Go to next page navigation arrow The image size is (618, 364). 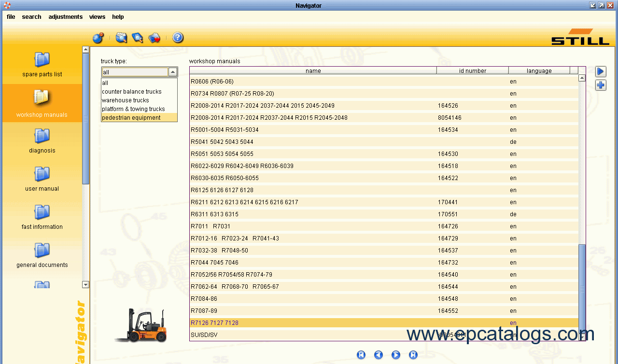click(x=396, y=355)
